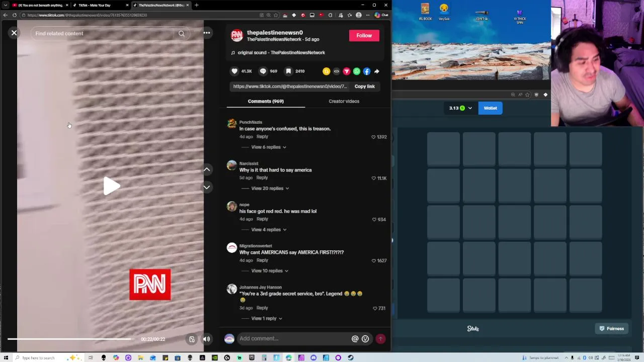Screen dimensions: 644x362
Task: Toggle the video mute speaker icon
Action: click(206, 339)
